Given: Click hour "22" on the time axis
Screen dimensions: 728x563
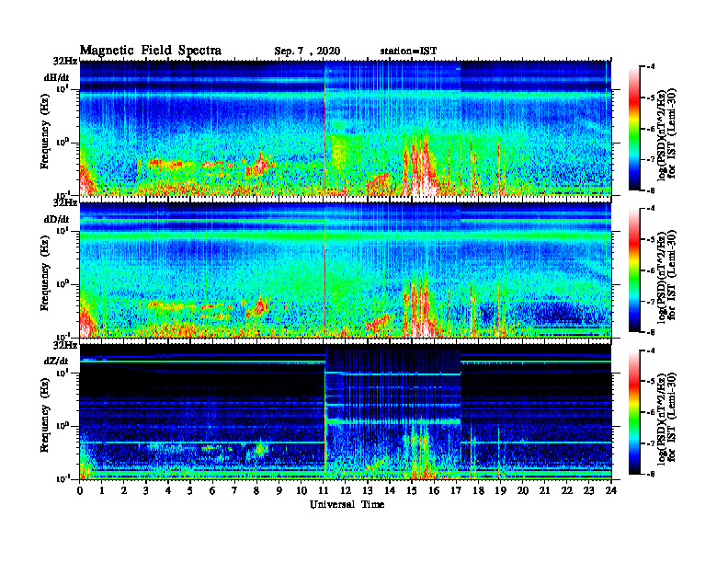Looking at the screenshot, I should [567, 490].
